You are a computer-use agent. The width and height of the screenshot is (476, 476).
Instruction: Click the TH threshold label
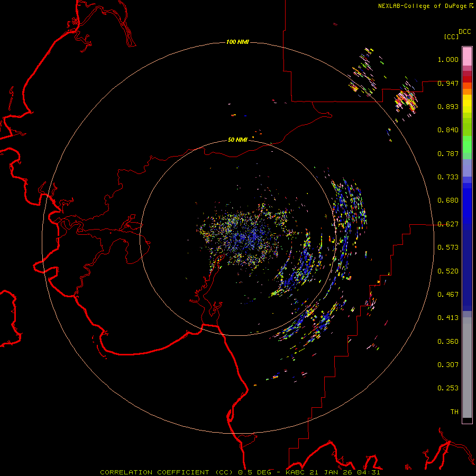[454, 412]
